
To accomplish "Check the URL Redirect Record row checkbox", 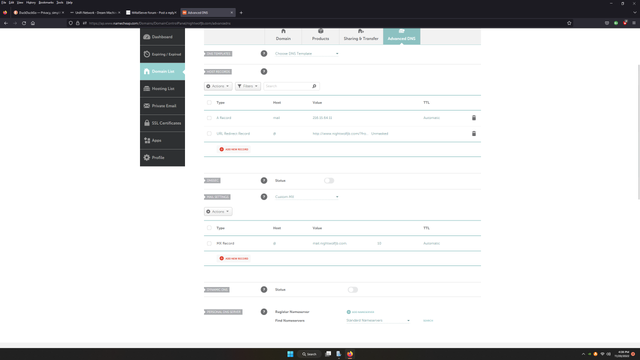I will tap(209, 133).
